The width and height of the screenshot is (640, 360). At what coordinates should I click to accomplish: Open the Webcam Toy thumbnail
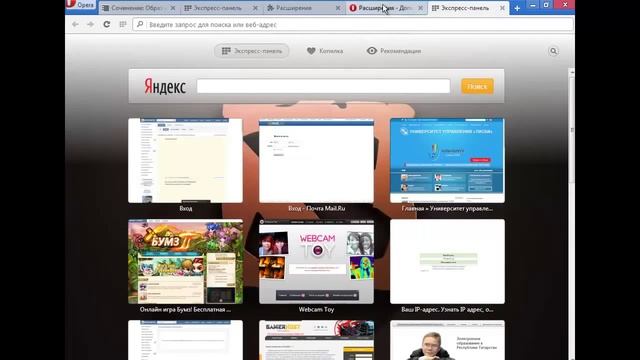click(x=316, y=261)
